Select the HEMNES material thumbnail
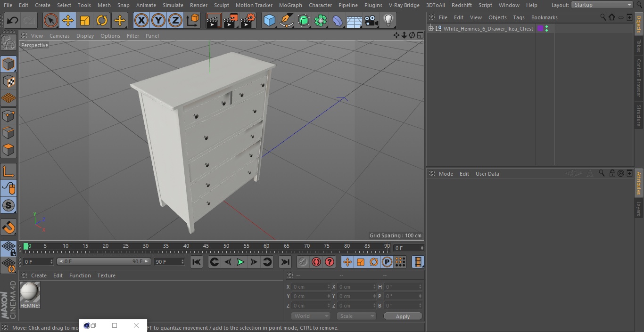Image resolution: width=644 pixels, height=332 pixels. coord(30,295)
